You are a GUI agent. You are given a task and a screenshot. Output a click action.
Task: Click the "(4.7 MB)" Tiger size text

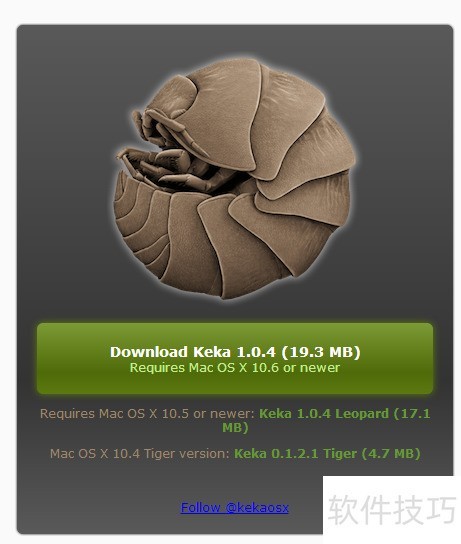click(391, 453)
